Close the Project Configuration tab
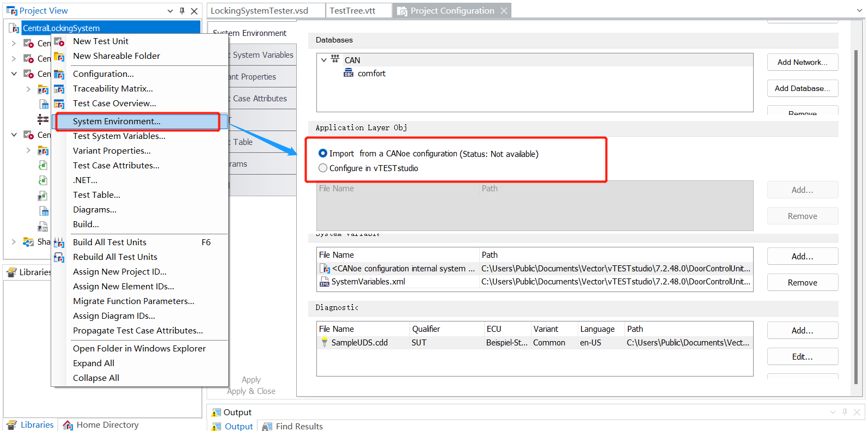The height and width of the screenshot is (431, 868). pyautogui.click(x=504, y=10)
